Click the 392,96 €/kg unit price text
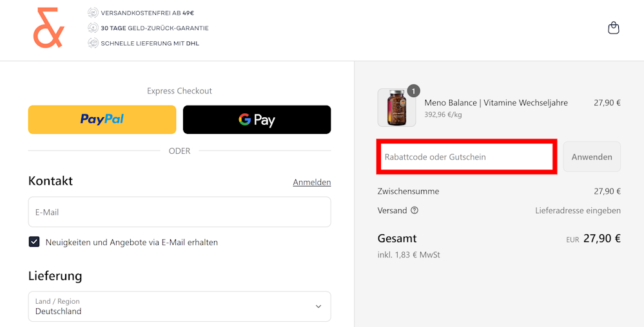Image resolution: width=644 pixels, height=327 pixels. pos(443,115)
